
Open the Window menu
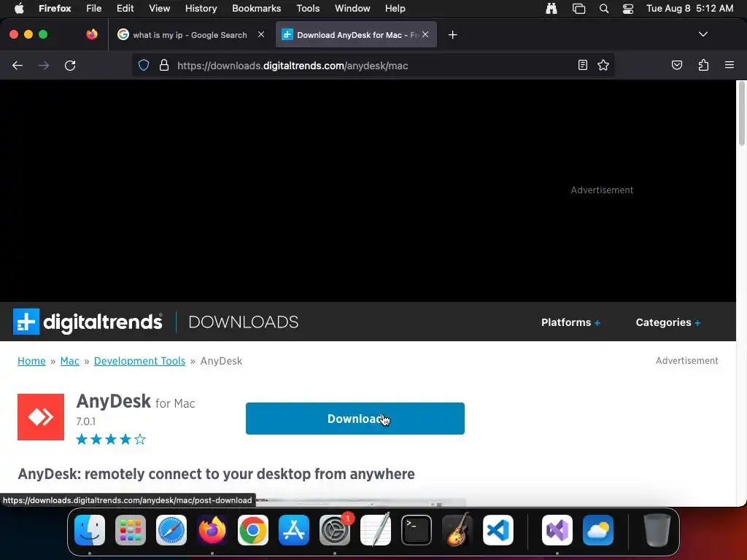click(x=352, y=8)
